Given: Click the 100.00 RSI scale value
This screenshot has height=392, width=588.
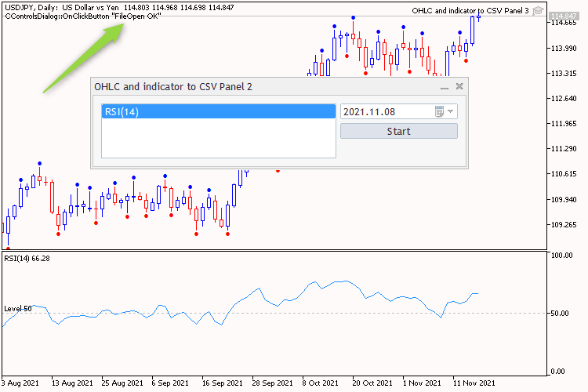Looking at the screenshot, I should tap(561, 255).
